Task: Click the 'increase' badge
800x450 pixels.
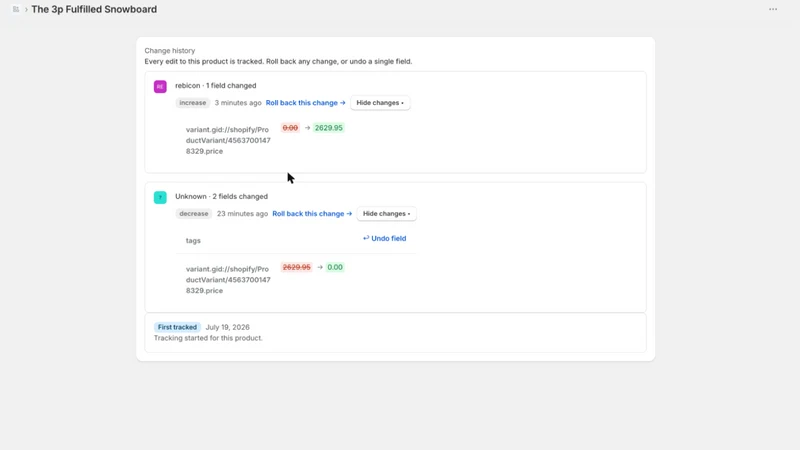Action: [192, 103]
